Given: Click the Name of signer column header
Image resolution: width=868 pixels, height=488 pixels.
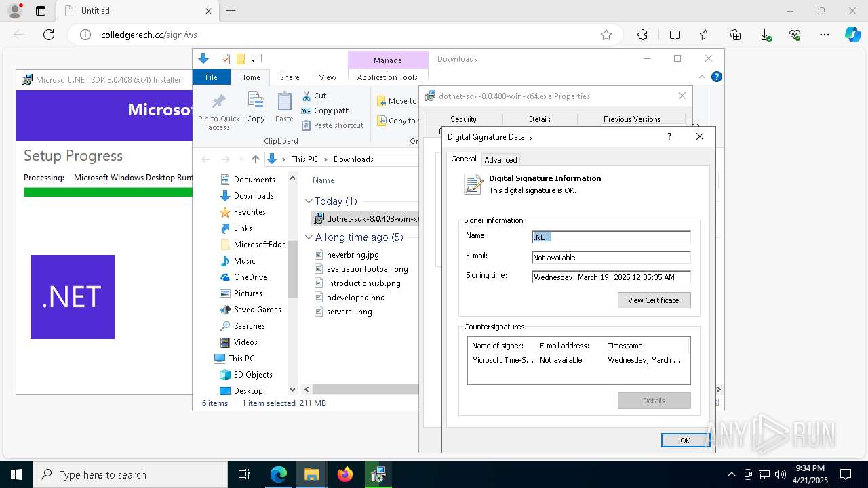Looking at the screenshot, I should tap(502, 346).
